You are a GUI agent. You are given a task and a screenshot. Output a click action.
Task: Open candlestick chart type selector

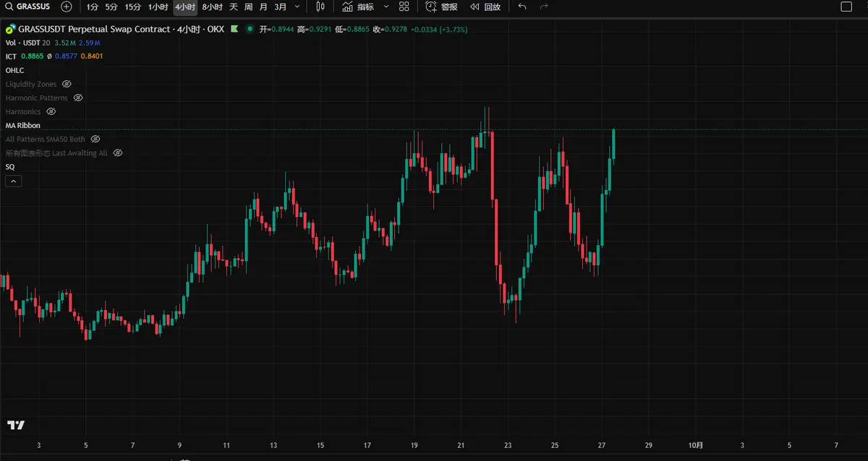point(320,7)
